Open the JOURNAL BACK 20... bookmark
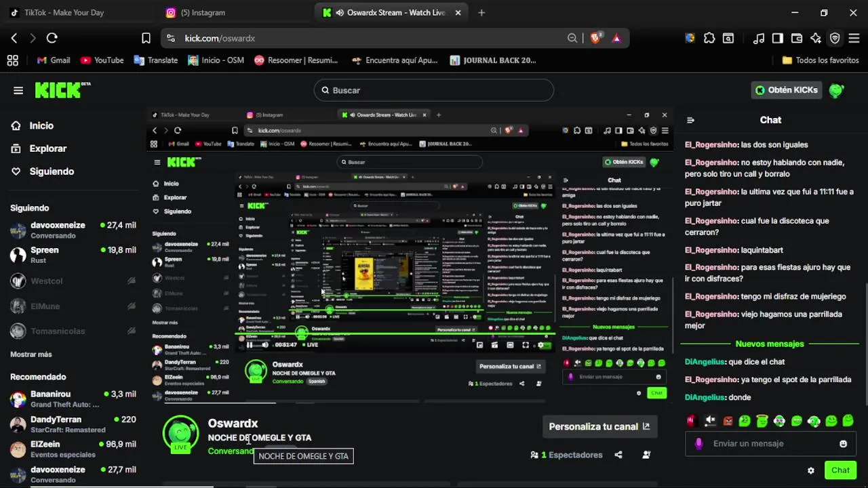The width and height of the screenshot is (868, 488). (x=493, y=60)
